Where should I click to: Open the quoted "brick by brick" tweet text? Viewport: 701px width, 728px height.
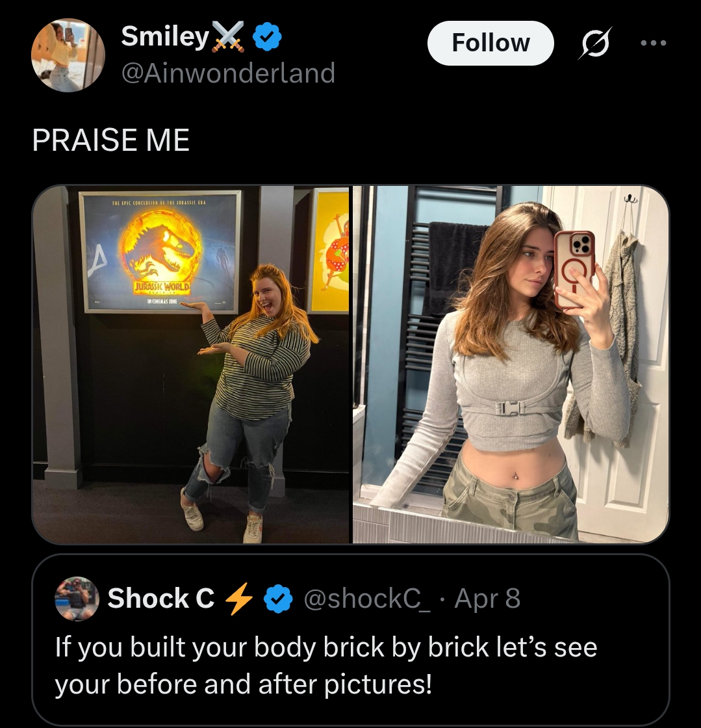325,666
